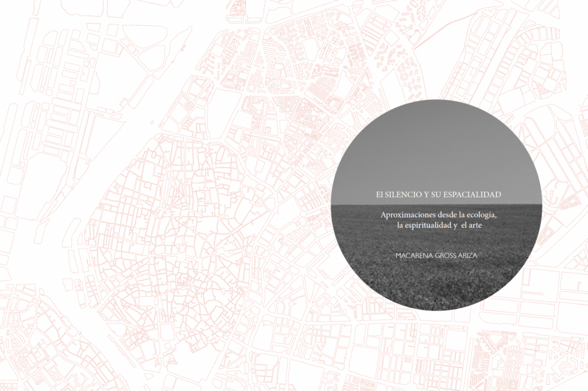This screenshot has width=588, height=391.
Task: Click the line 'la espiritualidad y el arte'
Action: click(439, 226)
